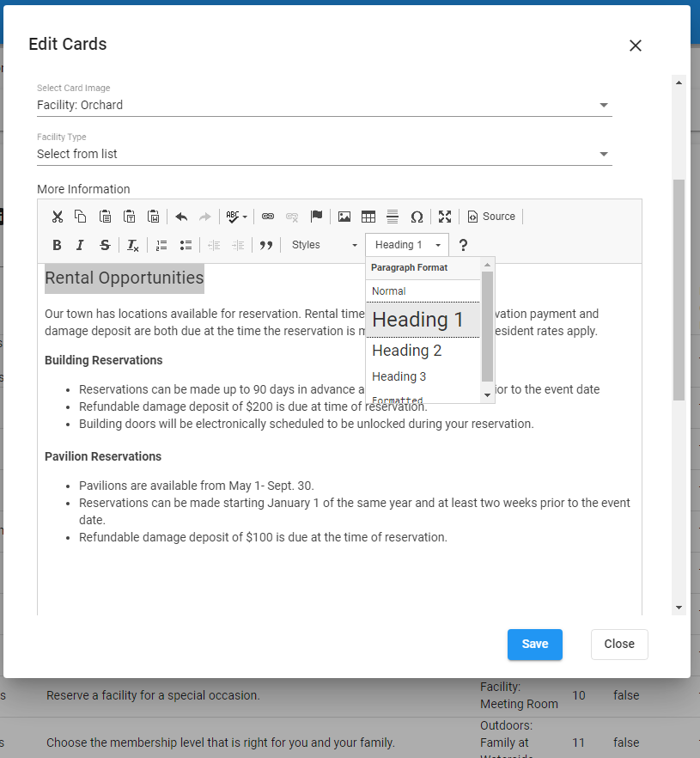The width and height of the screenshot is (700, 758).
Task: Open the Insert Image tool
Action: (x=344, y=217)
